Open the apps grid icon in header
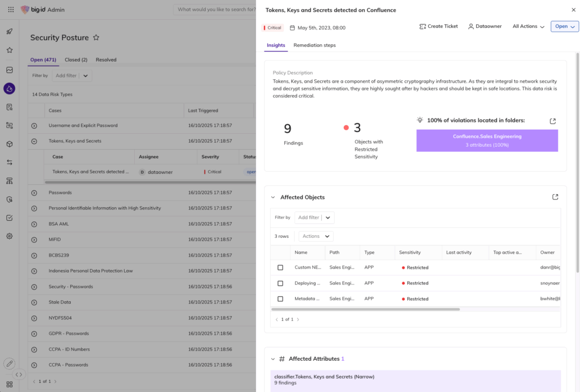Image resolution: width=580 pixels, height=392 pixels. coord(10,10)
